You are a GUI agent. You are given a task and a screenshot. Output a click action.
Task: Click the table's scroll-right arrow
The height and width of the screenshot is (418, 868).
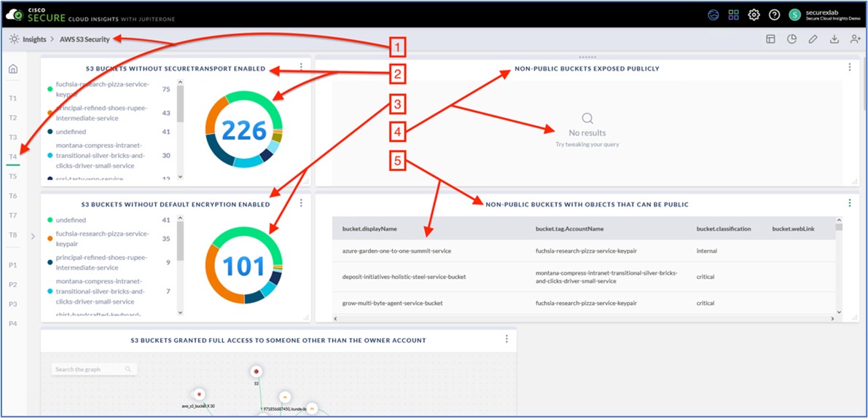[x=832, y=318]
